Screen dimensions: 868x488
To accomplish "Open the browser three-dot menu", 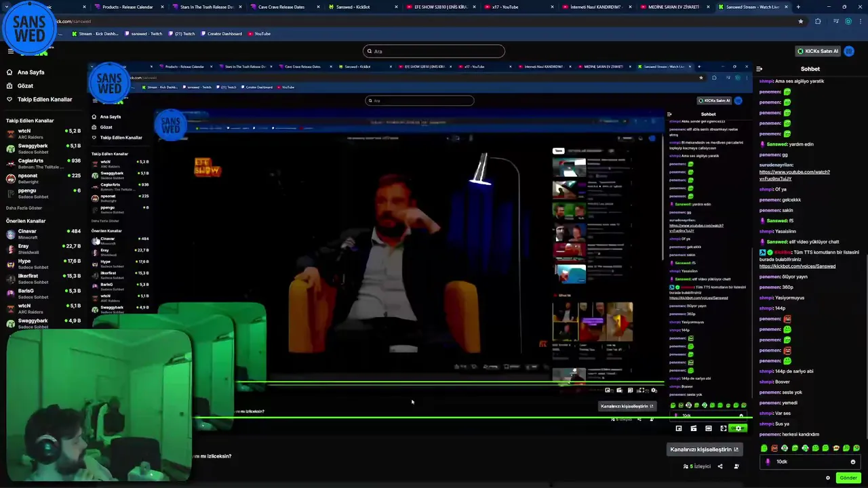I will 861,21.
